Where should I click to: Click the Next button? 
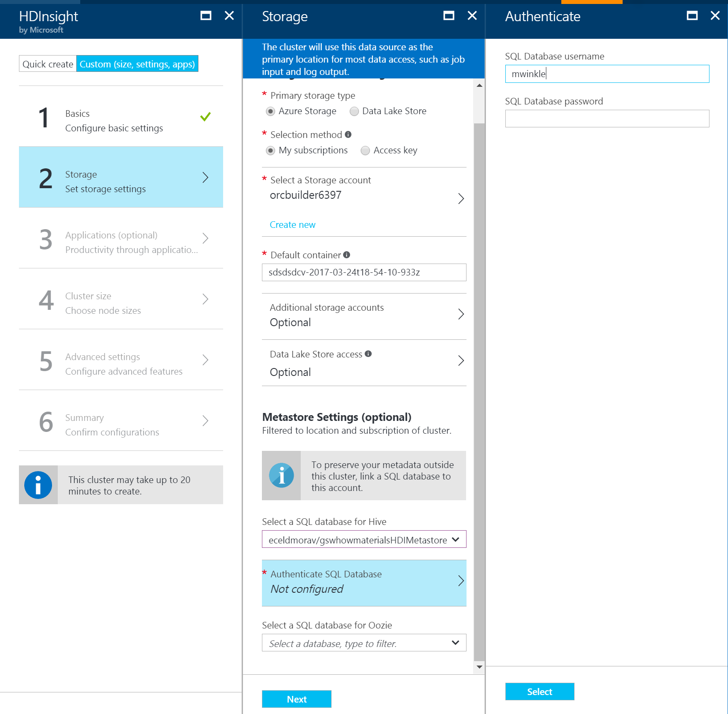point(296,699)
